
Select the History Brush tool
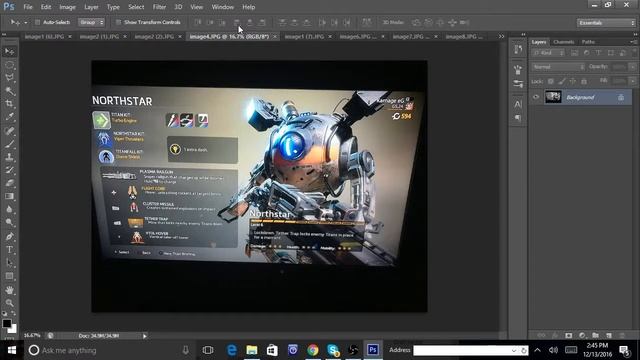pyautogui.click(x=9, y=170)
